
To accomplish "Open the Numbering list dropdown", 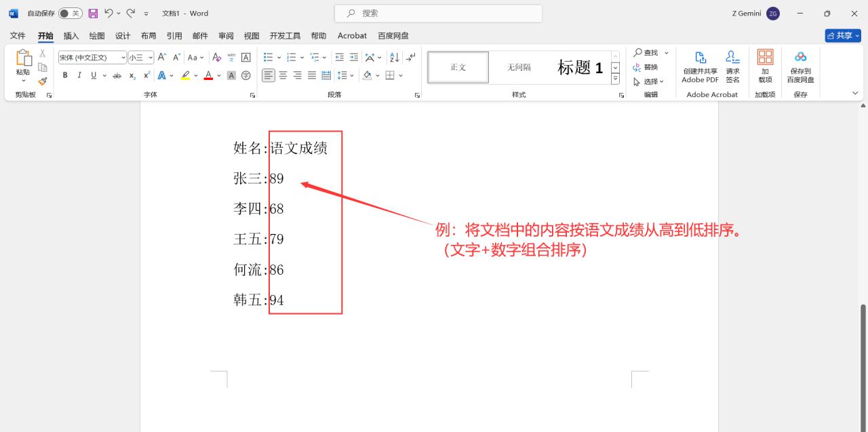I will click(x=302, y=58).
